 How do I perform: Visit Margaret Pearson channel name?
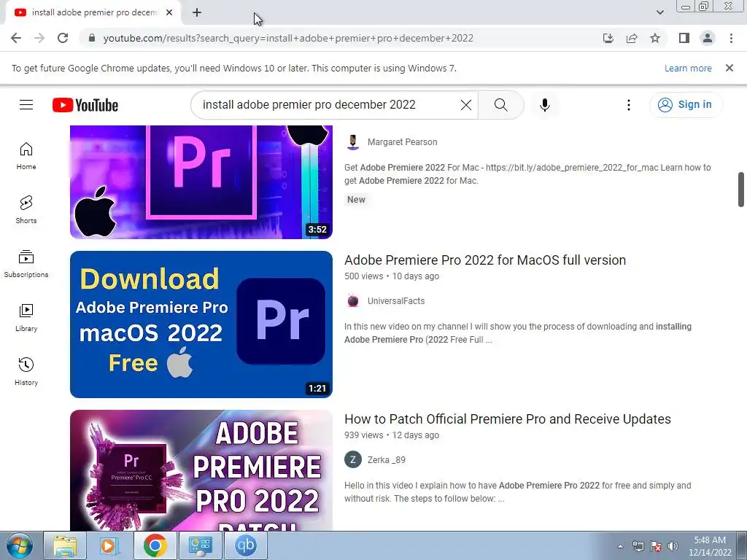tap(402, 142)
